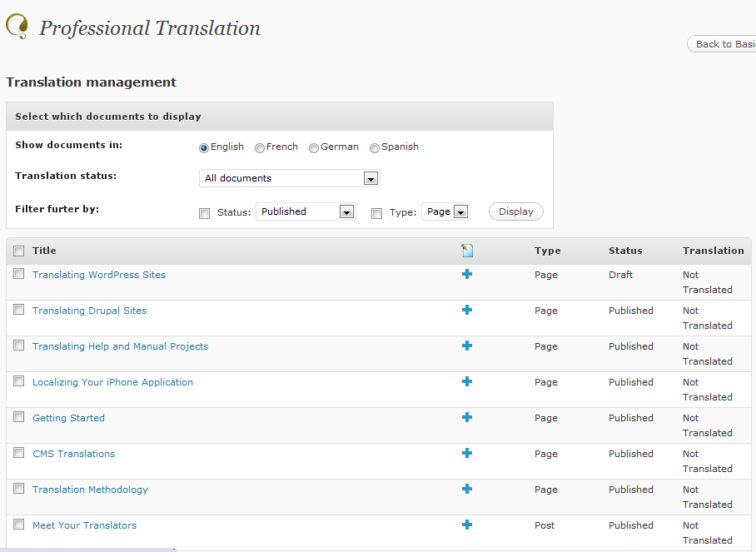Open the Translation status All documents dropdown
This screenshot has height=552, width=756.
(289, 178)
